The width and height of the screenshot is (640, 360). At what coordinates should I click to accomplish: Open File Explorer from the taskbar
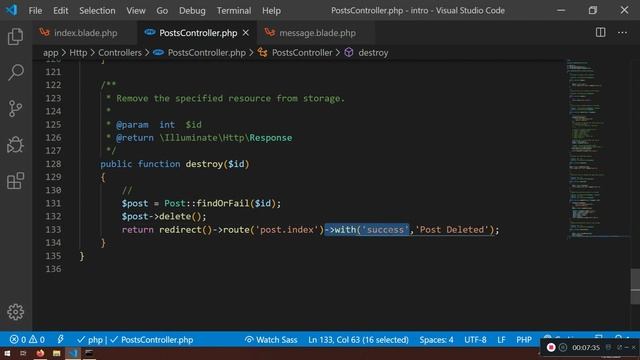coord(56,353)
